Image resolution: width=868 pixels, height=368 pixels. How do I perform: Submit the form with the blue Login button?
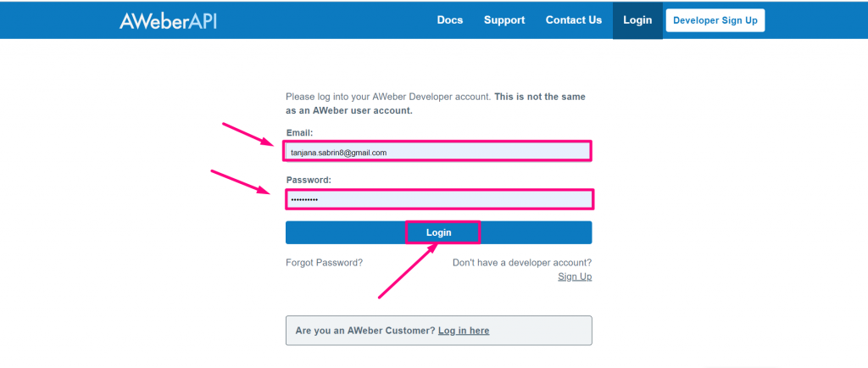tap(438, 232)
